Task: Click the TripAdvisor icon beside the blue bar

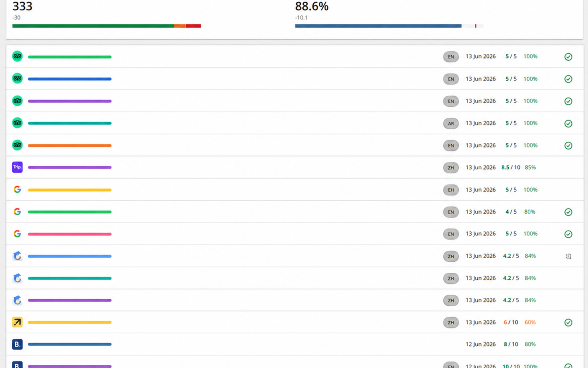Action: 17,79
